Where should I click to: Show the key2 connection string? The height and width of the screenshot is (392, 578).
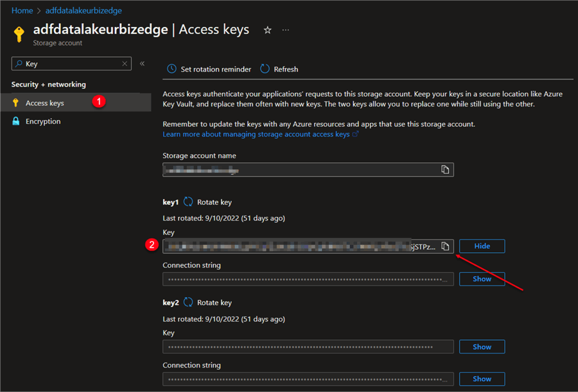pyautogui.click(x=482, y=379)
